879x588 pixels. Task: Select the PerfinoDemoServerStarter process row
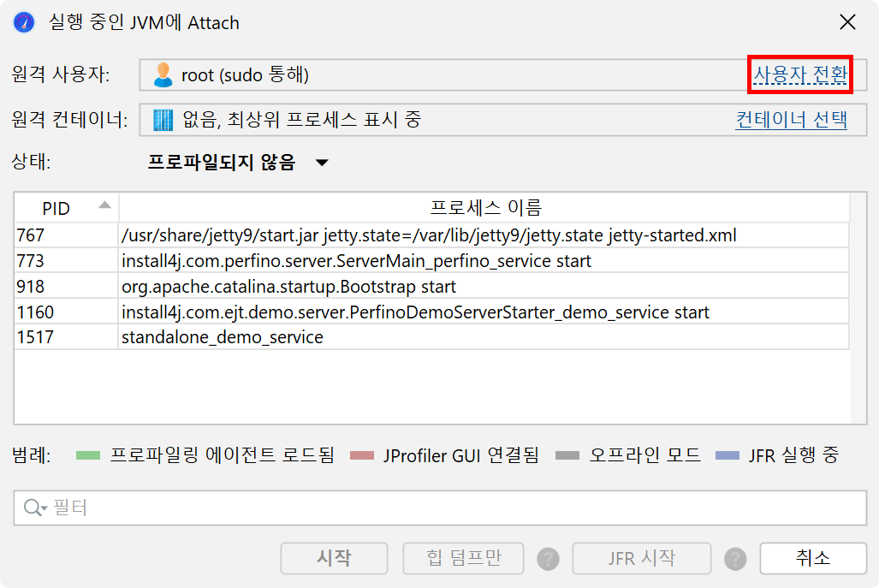click(431, 312)
